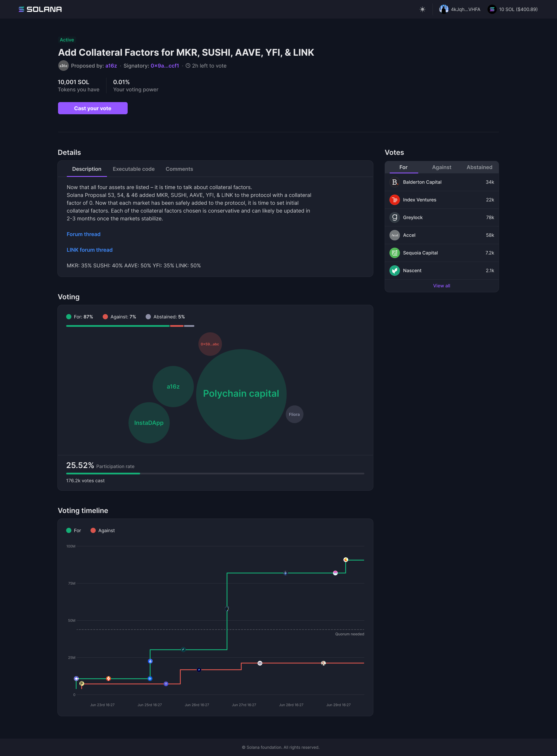Click red Against legend dot in Voting
The width and height of the screenshot is (557, 756).
105,317
